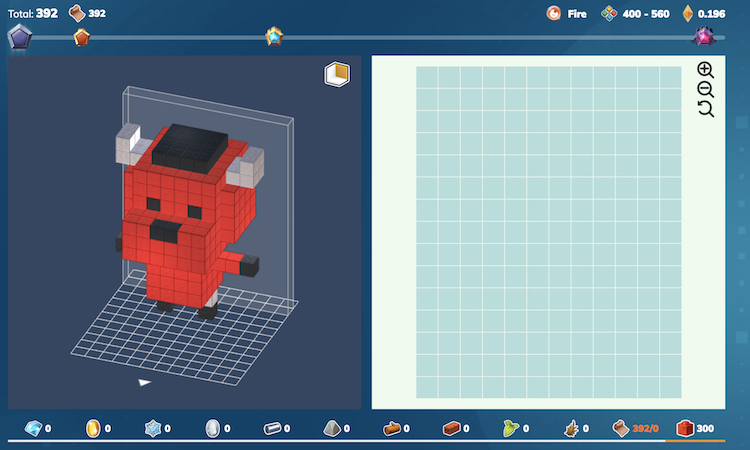Click the red bull voxel model
Viewport: 750px width, 450px height.
188,220
